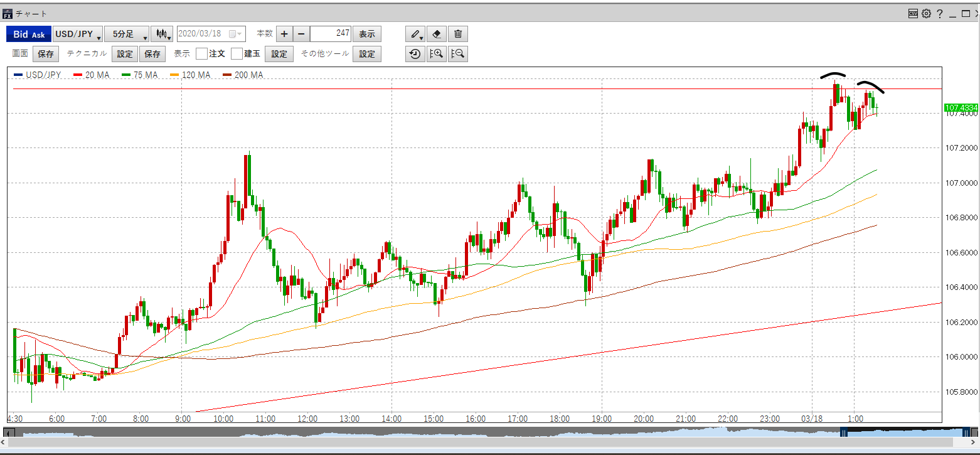Switch the price display to Ask
This screenshot has width=980, height=455.
pyautogui.click(x=38, y=35)
